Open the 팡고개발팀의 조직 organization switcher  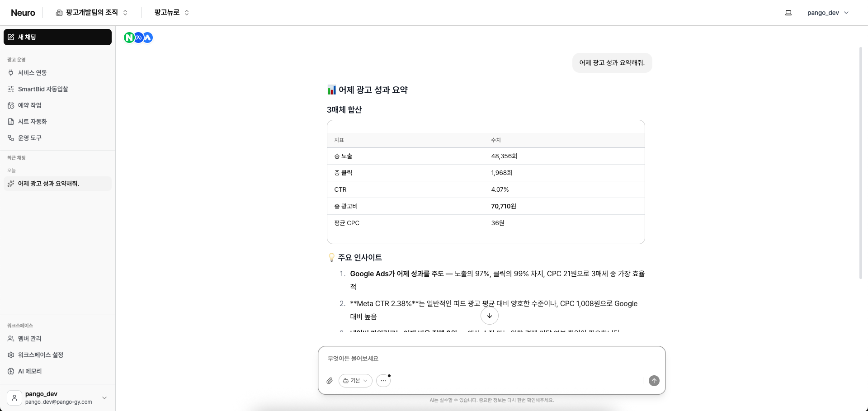(x=92, y=13)
